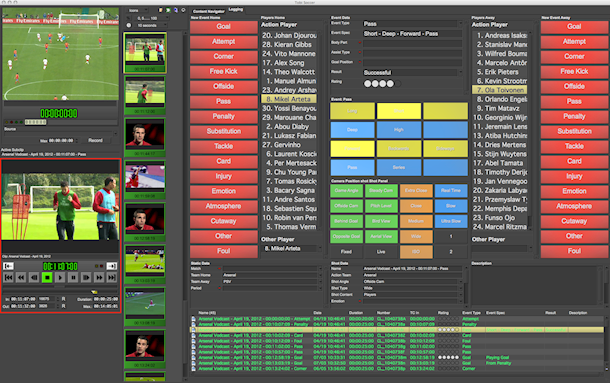610x383 pixels.
Task: Select away player 7. Ola Toivonen
Action: tap(500, 90)
